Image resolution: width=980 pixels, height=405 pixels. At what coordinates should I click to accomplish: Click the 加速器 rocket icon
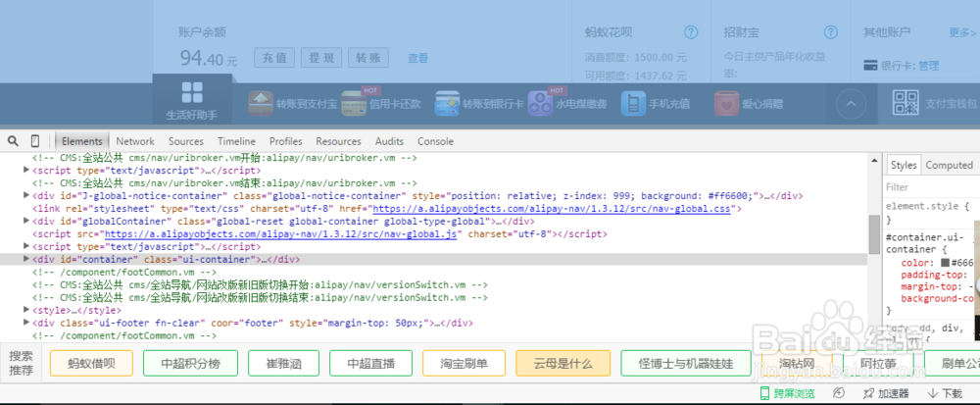[868, 393]
